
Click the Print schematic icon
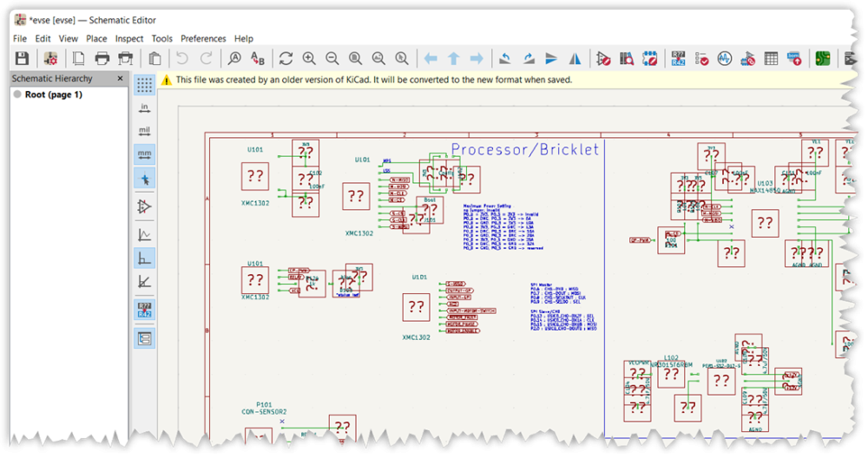102,59
